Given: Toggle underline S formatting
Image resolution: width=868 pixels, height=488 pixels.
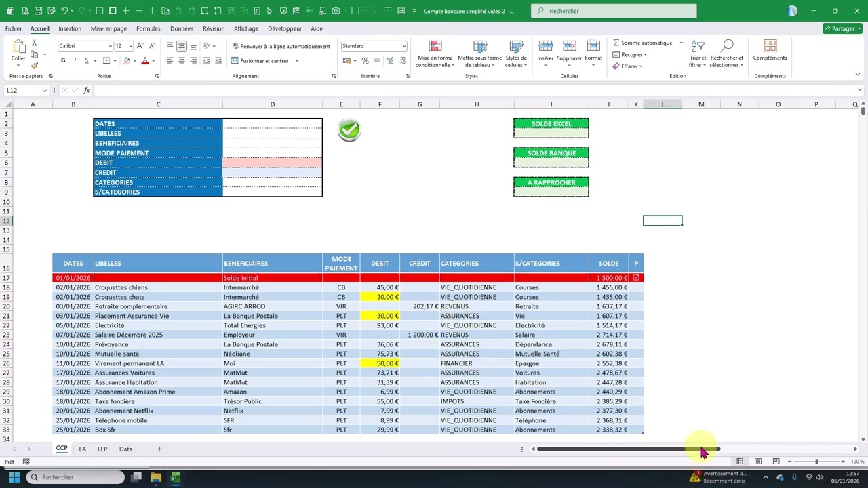Looking at the screenshot, I should (86, 60).
